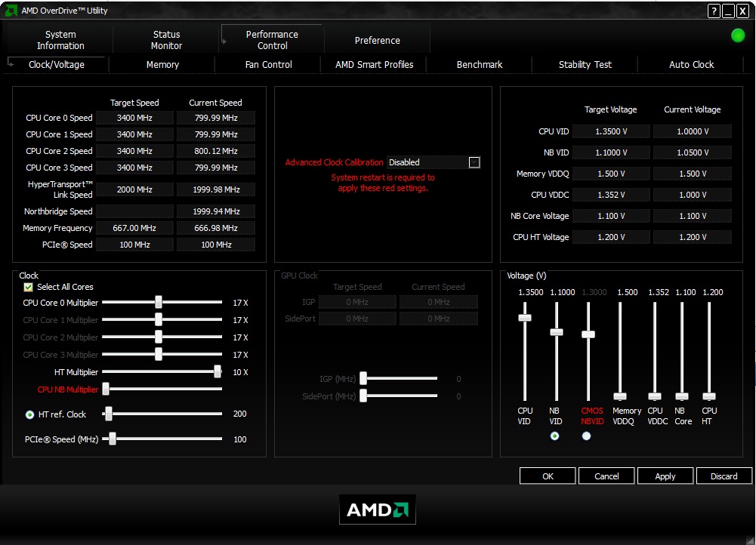756x545 pixels.
Task: Click Memory VDDQ current voltage 1.500 V
Action: tap(693, 174)
